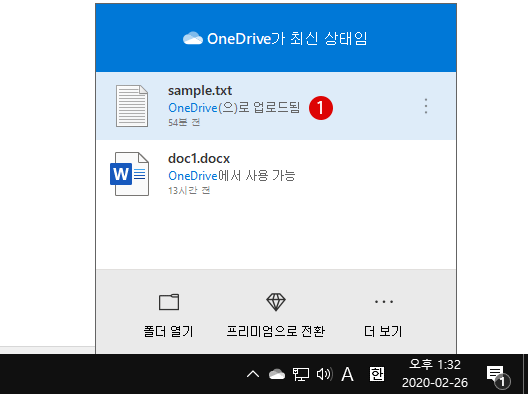Click the doc1.docx Word document icon
The image size is (528, 394).
pyautogui.click(x=130, y=174)
